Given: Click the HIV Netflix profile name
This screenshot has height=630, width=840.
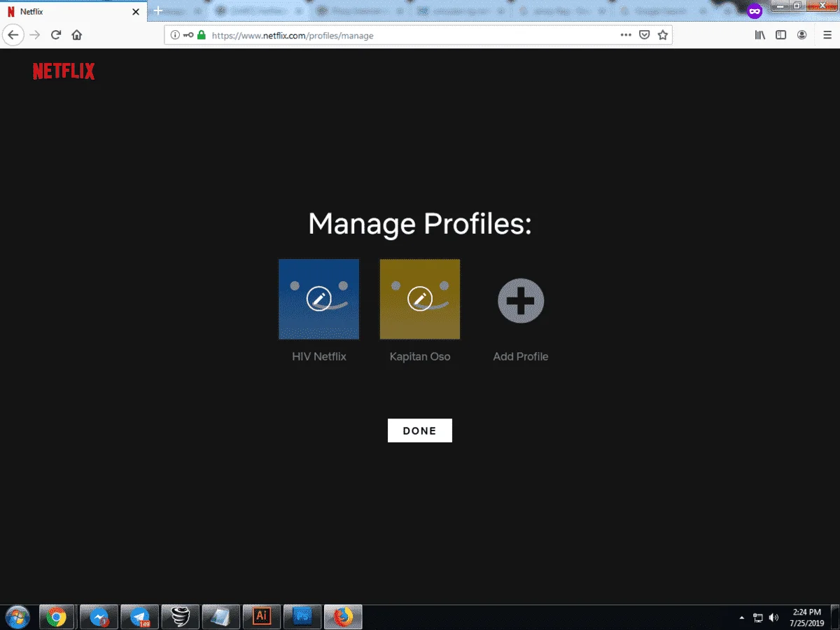Looking at the screenshot, I should pos(319,356).
